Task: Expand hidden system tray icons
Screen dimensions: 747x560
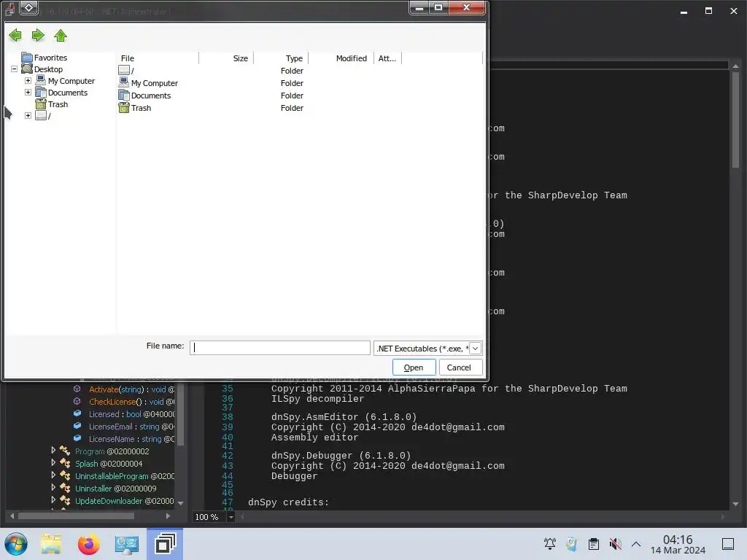Action: pos(636,544)
